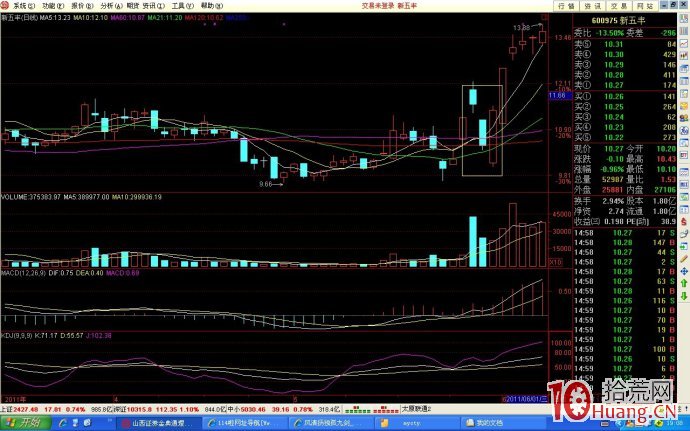This screenshot has width=690, height=431.
Task: Click the MA10:12.10 indicator label
Action: (90, 18)
